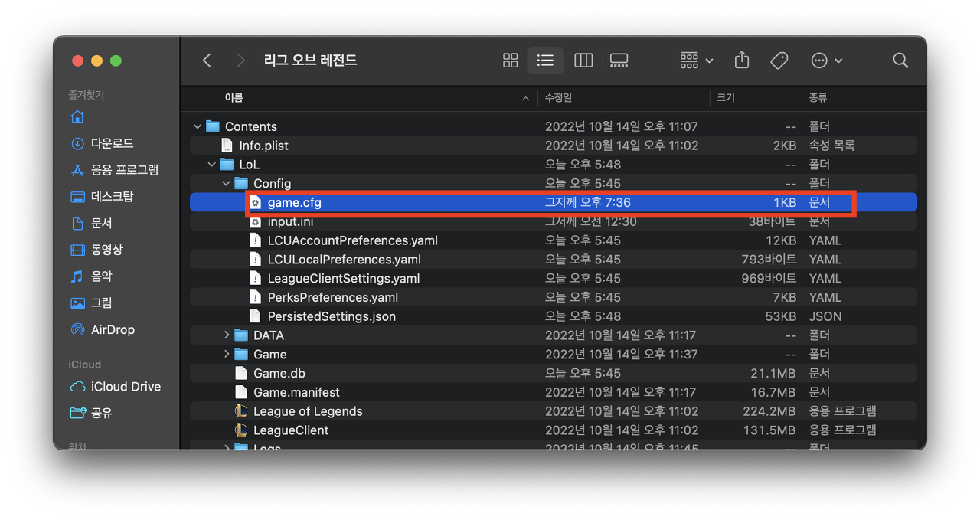Open 문서 in the sidebar
Screen dimensions: 980x520
click(92, 224)
